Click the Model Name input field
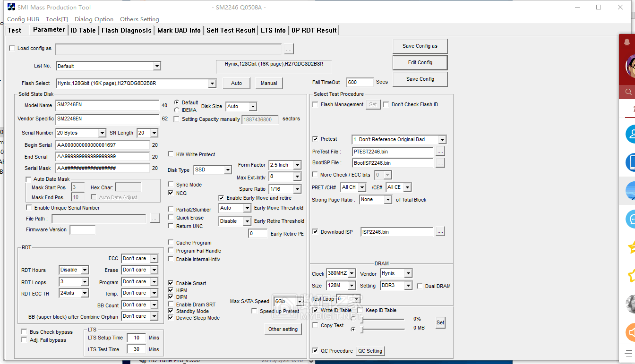This screenshot has width=635, height=364. 107,105
